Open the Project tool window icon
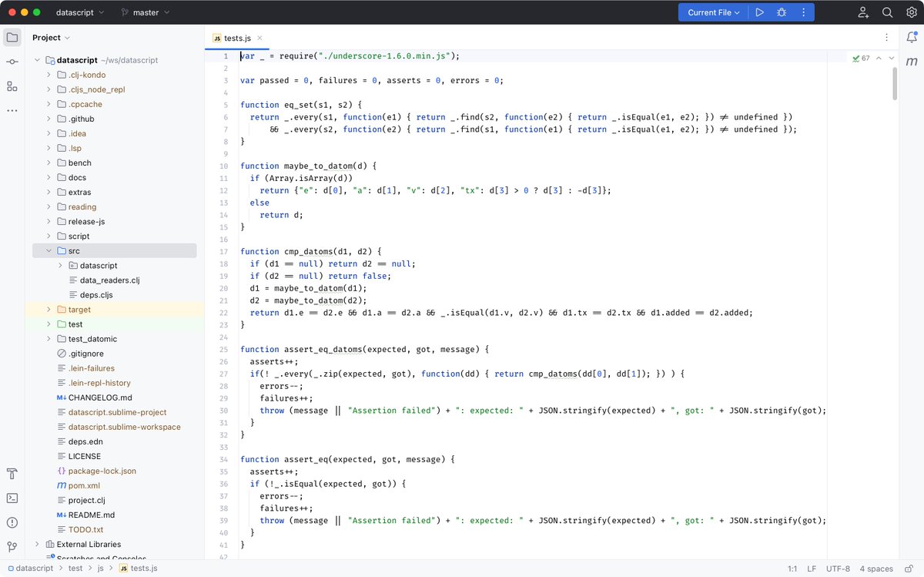 click(12, 37)
